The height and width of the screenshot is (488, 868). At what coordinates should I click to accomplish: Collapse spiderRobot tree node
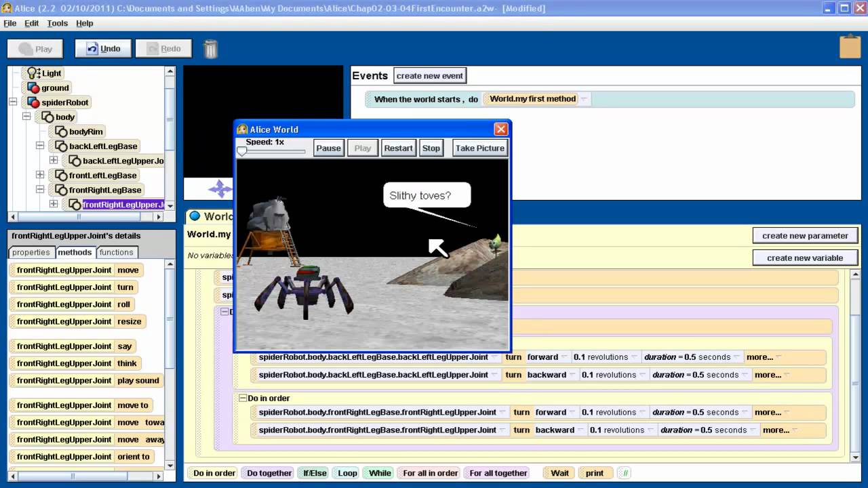pos(12,102)
